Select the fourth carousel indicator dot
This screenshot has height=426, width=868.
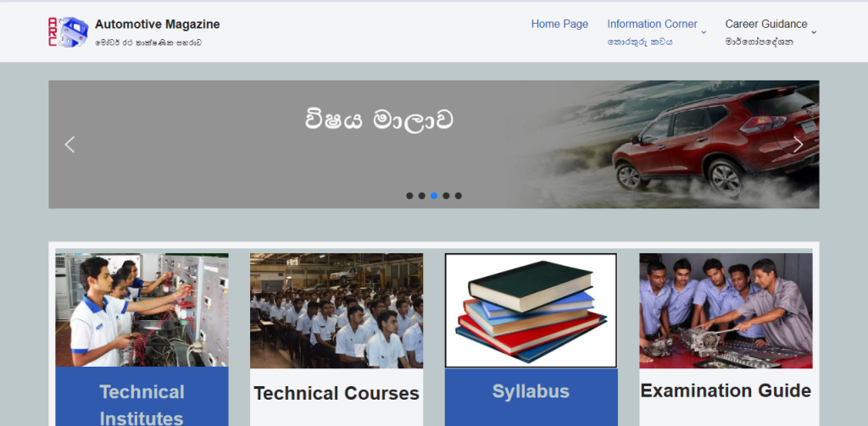[446, 196]
